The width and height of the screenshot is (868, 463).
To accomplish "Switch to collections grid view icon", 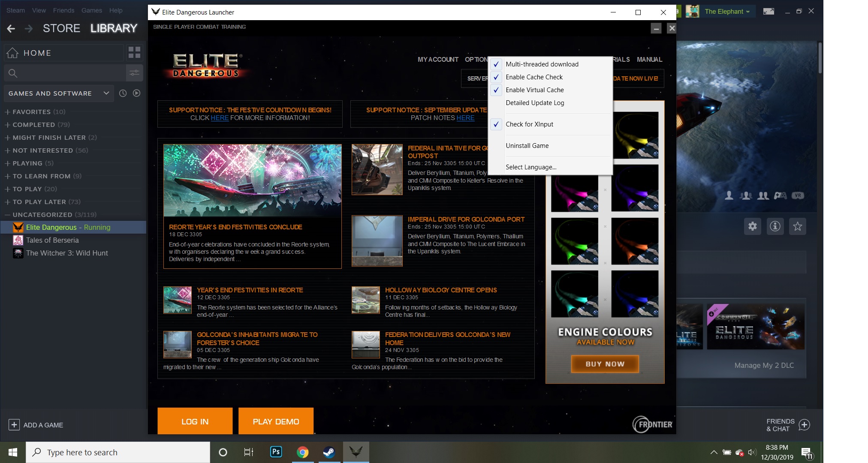I will point(134,53).
